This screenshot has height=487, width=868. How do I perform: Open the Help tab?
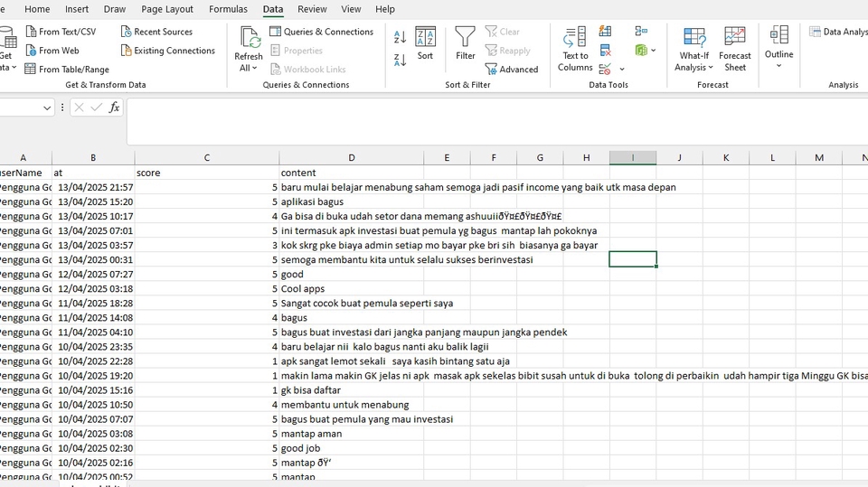click(385, 9)
